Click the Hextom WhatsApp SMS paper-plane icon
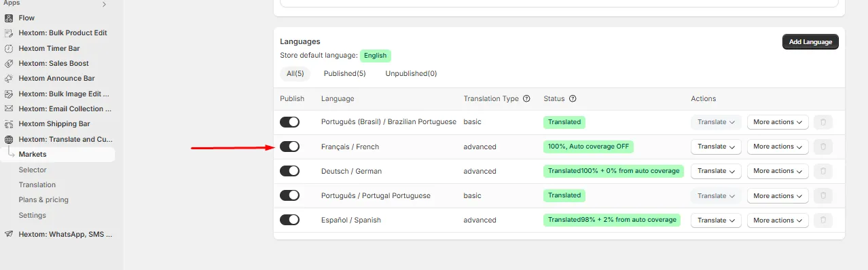 click(9, 234)
